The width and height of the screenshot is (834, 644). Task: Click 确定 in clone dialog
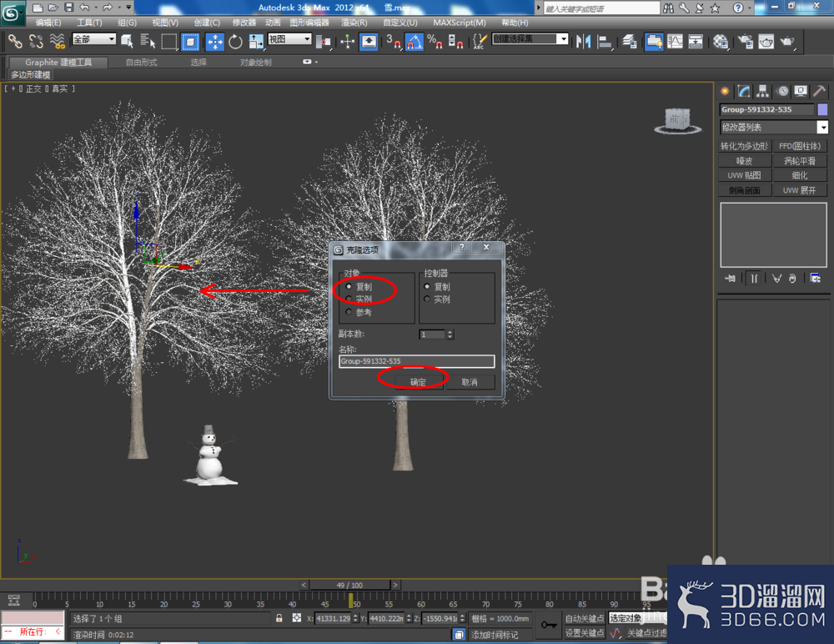coord(418,382)
